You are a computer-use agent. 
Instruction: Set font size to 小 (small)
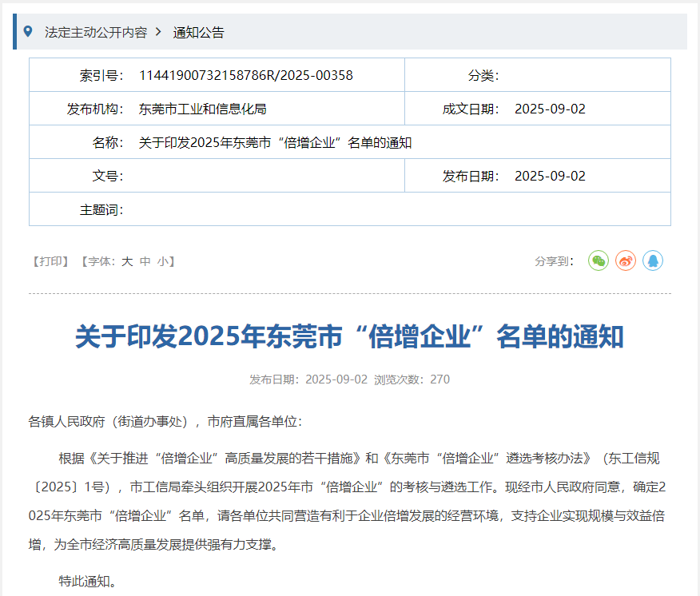[162, 261]
